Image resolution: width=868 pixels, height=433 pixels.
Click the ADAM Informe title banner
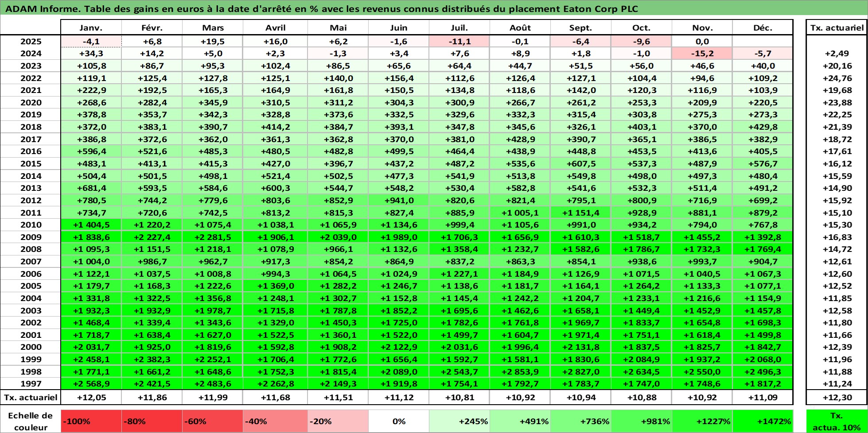[434, 8]
